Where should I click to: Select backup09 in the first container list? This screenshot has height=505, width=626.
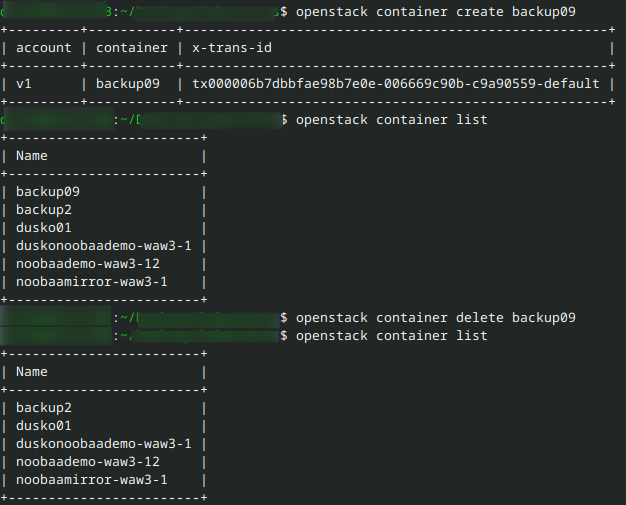pyautogui.click(x=48, y=192)
